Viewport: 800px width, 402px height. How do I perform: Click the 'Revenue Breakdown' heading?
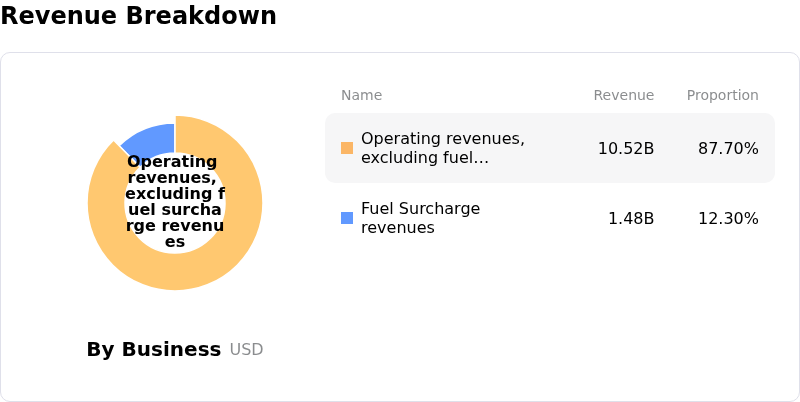pos(138,16)
